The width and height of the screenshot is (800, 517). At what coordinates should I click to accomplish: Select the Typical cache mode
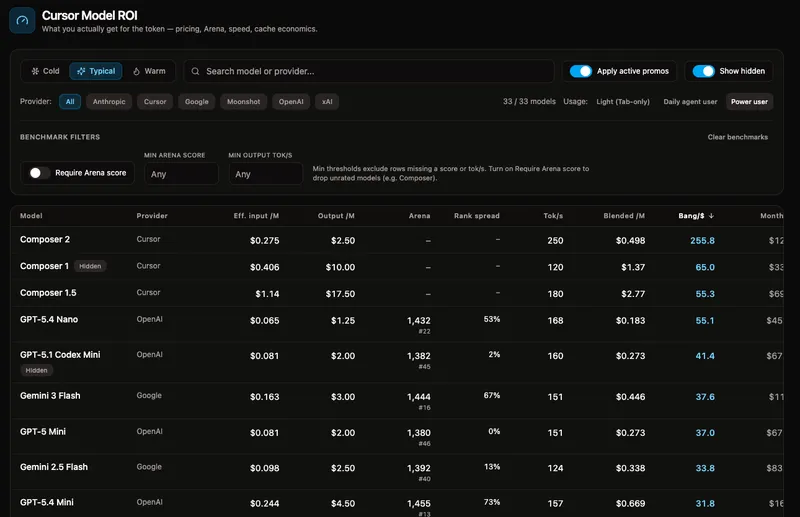pyautogui.click(x=96, y=71)
